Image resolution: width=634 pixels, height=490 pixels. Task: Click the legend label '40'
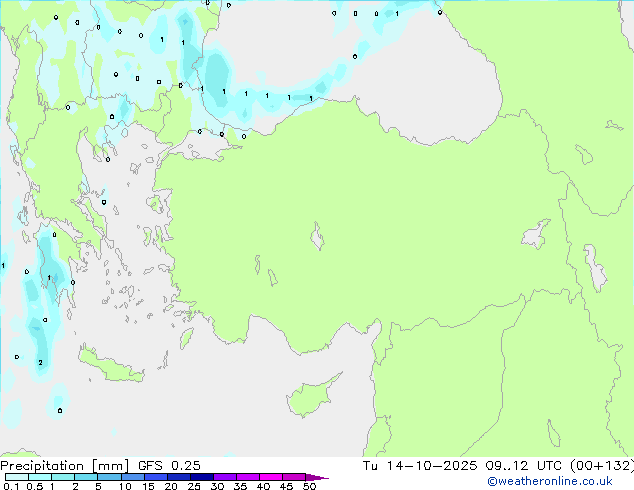tap(263, 486)
